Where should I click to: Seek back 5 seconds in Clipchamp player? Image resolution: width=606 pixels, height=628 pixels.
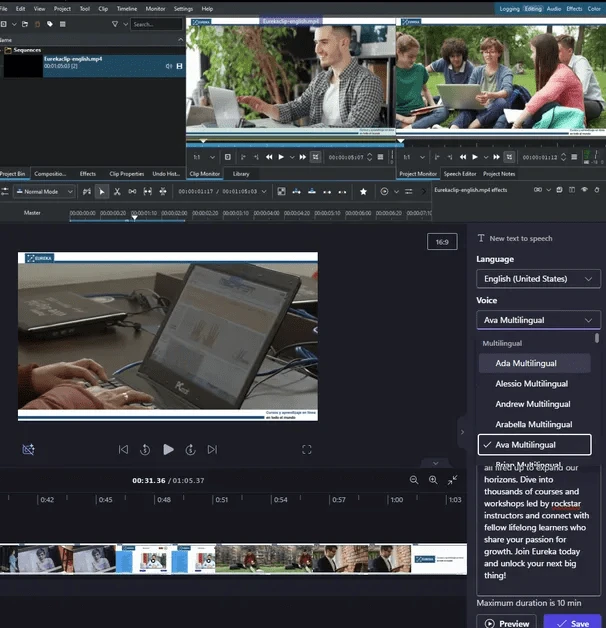click(x=145, y=450)
